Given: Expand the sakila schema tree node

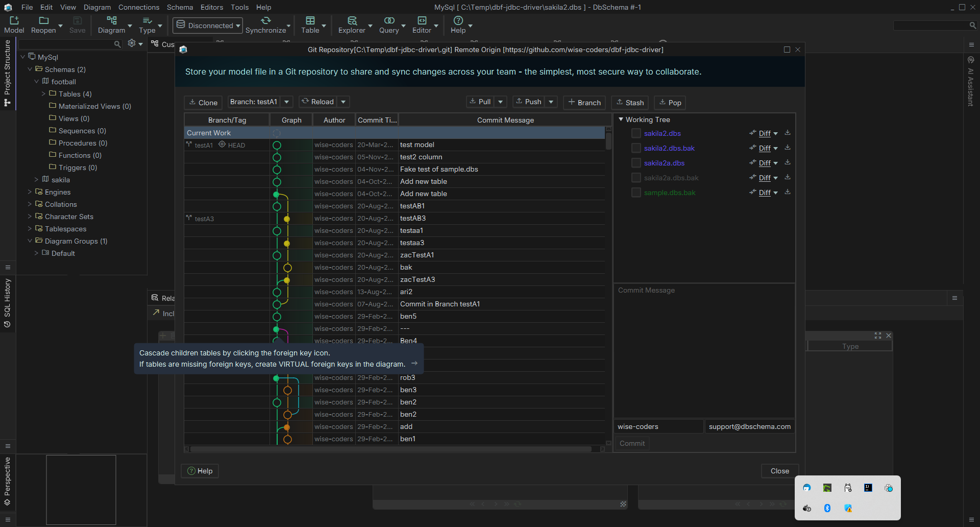Looking at the screenshot, I should click(x=37, y=180).
